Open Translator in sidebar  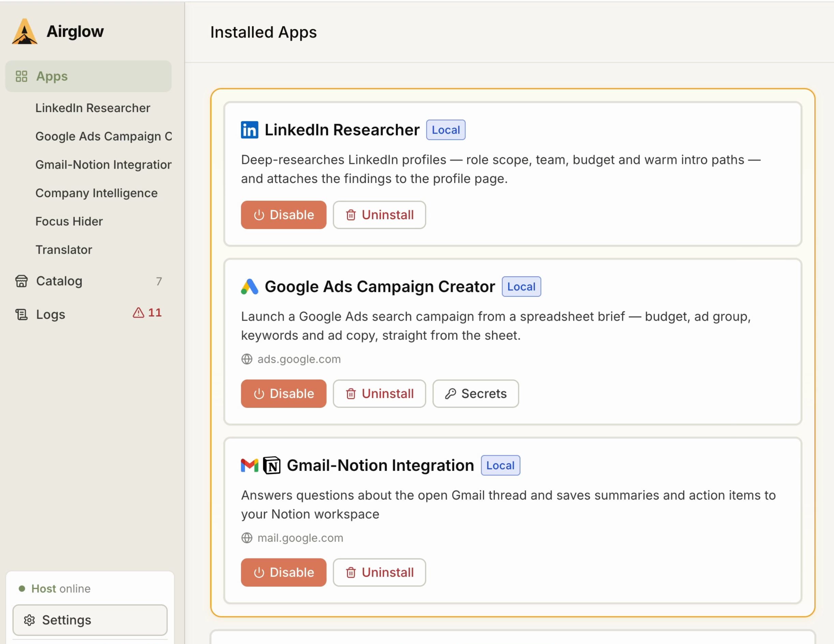click(64, 250)
